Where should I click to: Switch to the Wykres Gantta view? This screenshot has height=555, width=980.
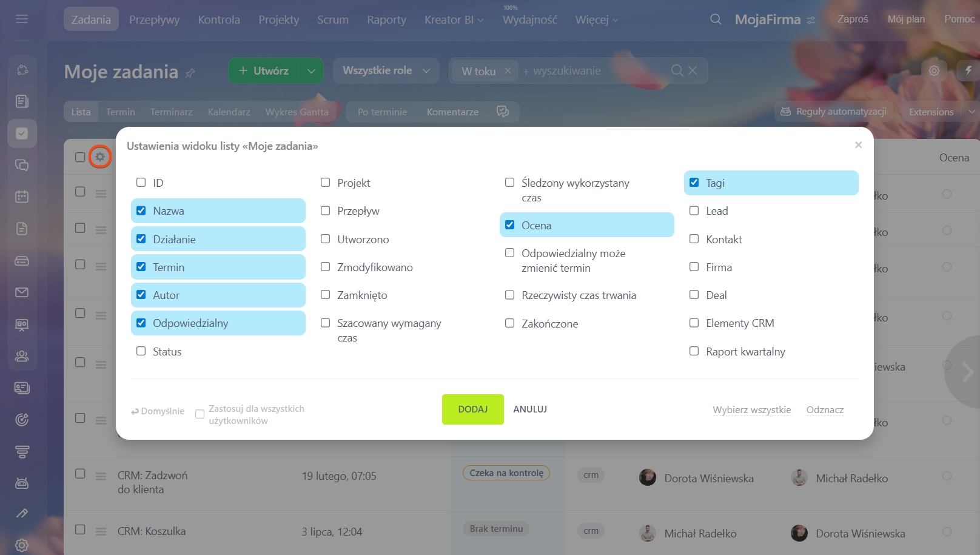tap(297, 112)
